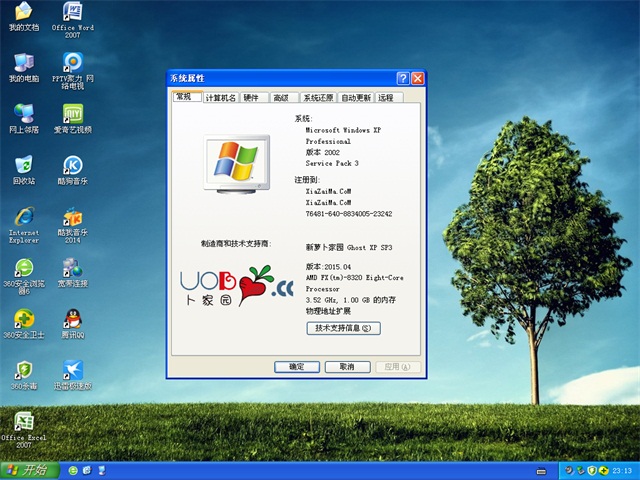Open My Computer (我的电脑) icon
The image size is (640, 480).
pyautogui.click(x=23, y=63)
